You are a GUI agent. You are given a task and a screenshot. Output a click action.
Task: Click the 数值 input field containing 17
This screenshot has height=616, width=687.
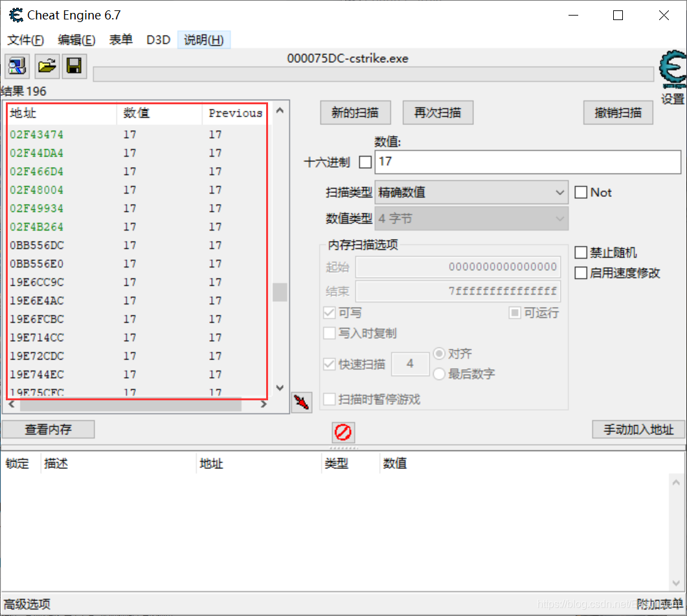pos(528,162)
